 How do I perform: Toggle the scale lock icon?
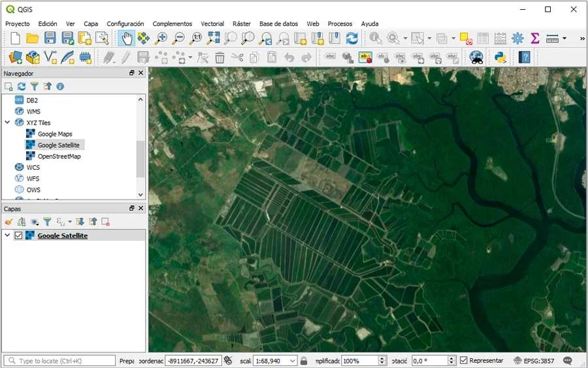coord(303,360)
